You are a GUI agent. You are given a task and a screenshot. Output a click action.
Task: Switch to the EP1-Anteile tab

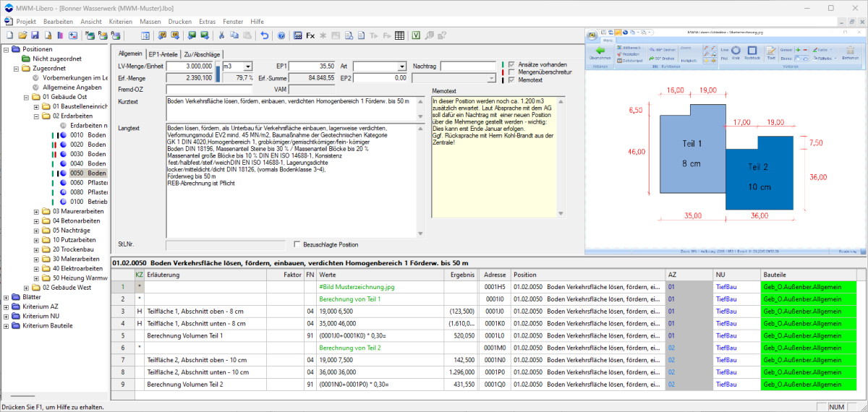(x=163, y=53)
